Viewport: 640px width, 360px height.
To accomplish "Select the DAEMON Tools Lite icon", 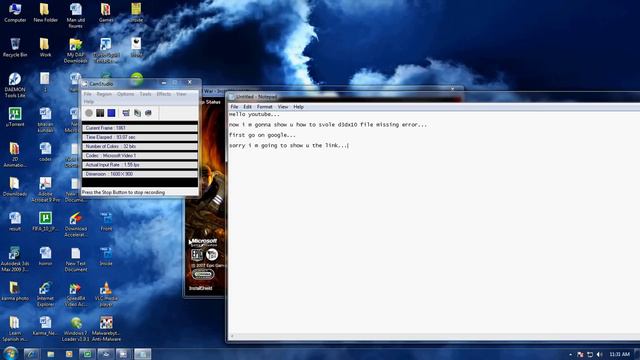I will point(15,85).
